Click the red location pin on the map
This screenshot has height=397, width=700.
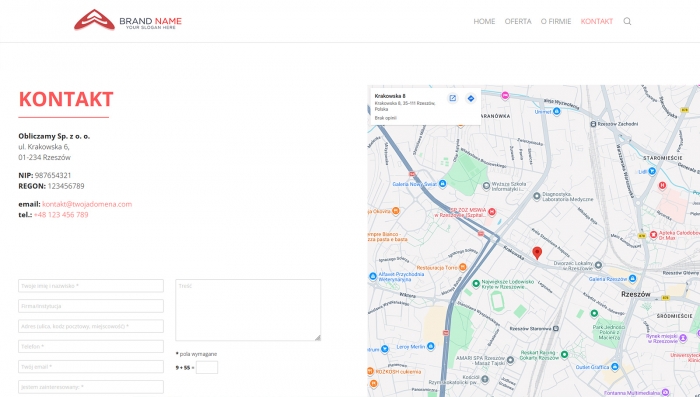[x=537, y=253]
